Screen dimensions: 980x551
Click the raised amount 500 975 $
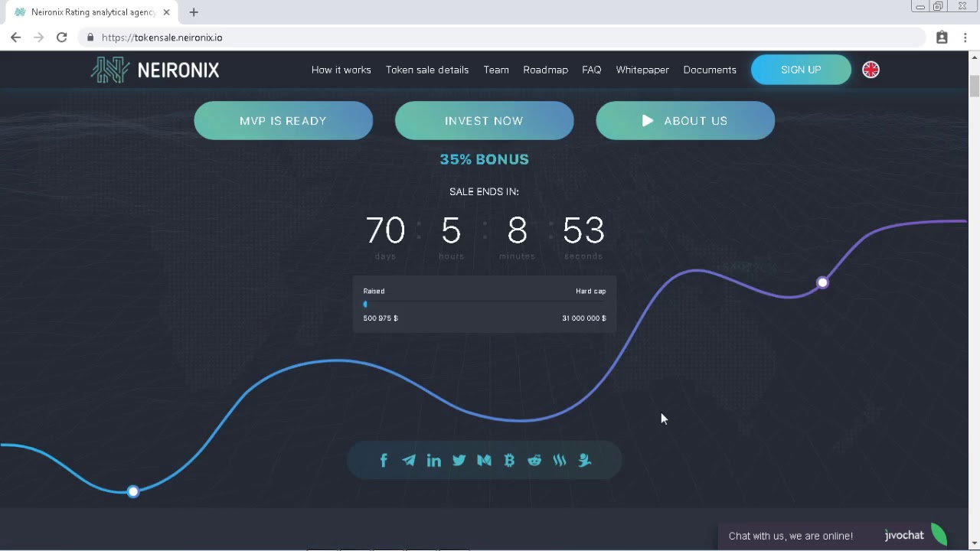[x=381, y=318]
